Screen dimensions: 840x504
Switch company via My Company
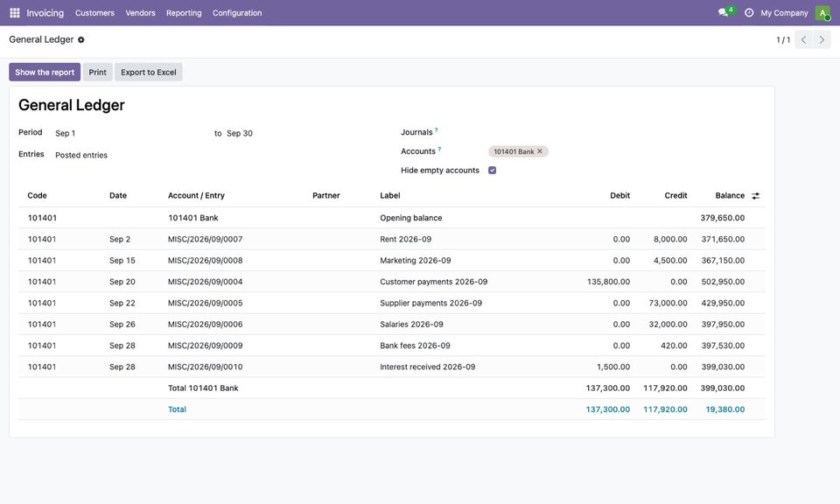click(x=784, y=13)
